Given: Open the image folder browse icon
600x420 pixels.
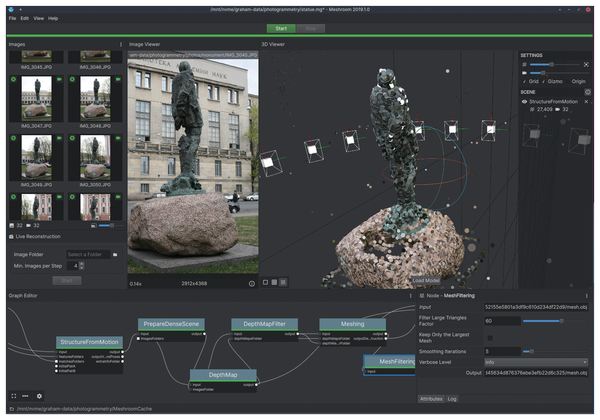Looking at the screenshot, I should [x=116, y=255].
